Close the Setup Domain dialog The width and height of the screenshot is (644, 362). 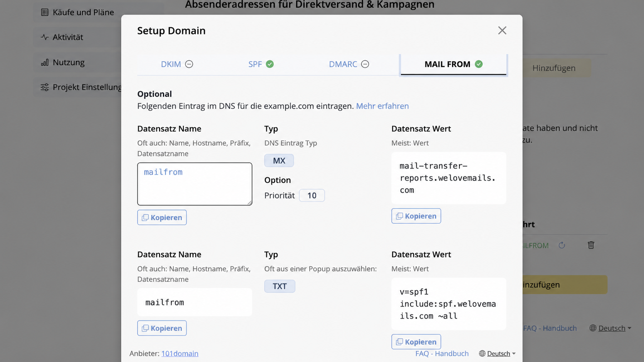click(x=502, y=30)
